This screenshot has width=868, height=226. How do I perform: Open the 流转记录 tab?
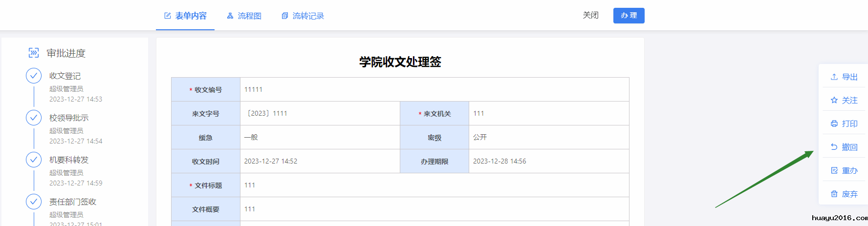pos(303,16)
